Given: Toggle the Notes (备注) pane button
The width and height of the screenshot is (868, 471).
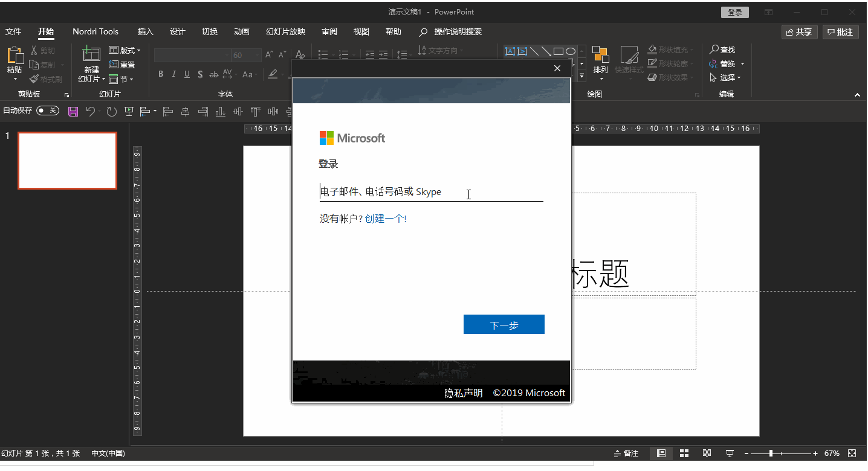Looking at the screenshot, I should pyautogui.click(x=626, y=453).
